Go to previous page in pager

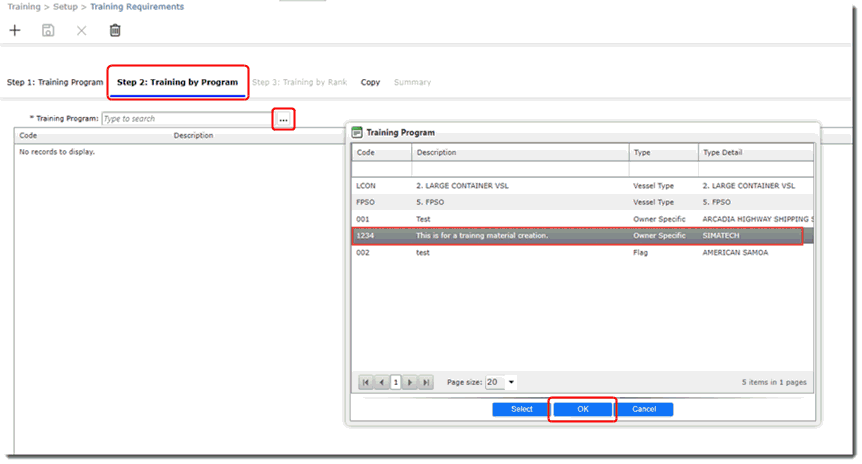pos(382,382)
